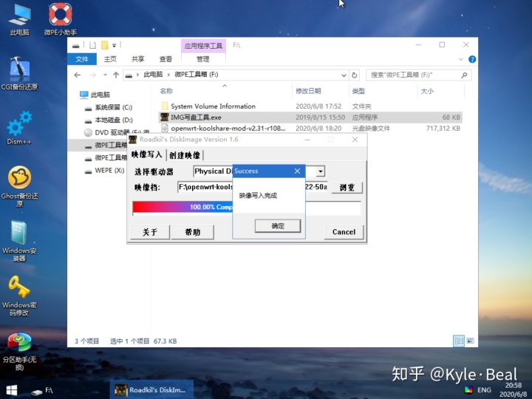Go back with the Explorer back arrow
This screenshot has height=399, width=532.
click(x=78, y=75)
